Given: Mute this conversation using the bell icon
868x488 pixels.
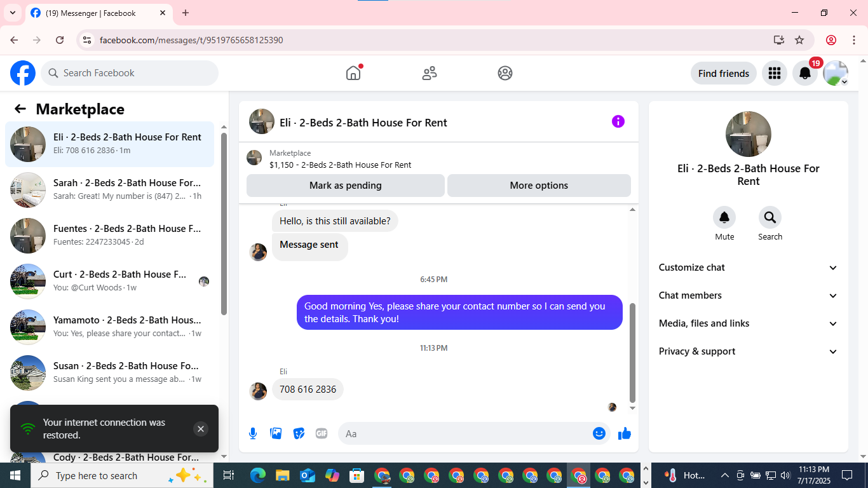Looking at the screenshot, I should point(724,218).
